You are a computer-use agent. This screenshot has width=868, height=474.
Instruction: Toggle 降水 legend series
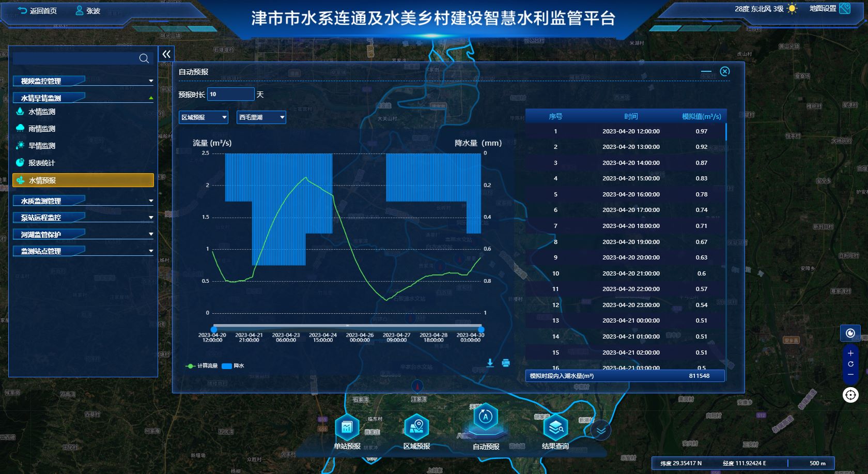click(x=233, y=366)
